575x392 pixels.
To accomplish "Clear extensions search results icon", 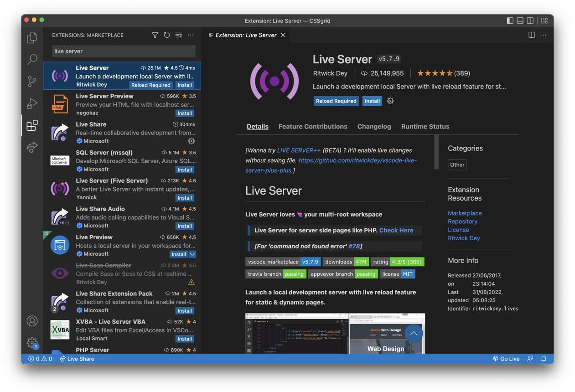I will click(179, 35).
